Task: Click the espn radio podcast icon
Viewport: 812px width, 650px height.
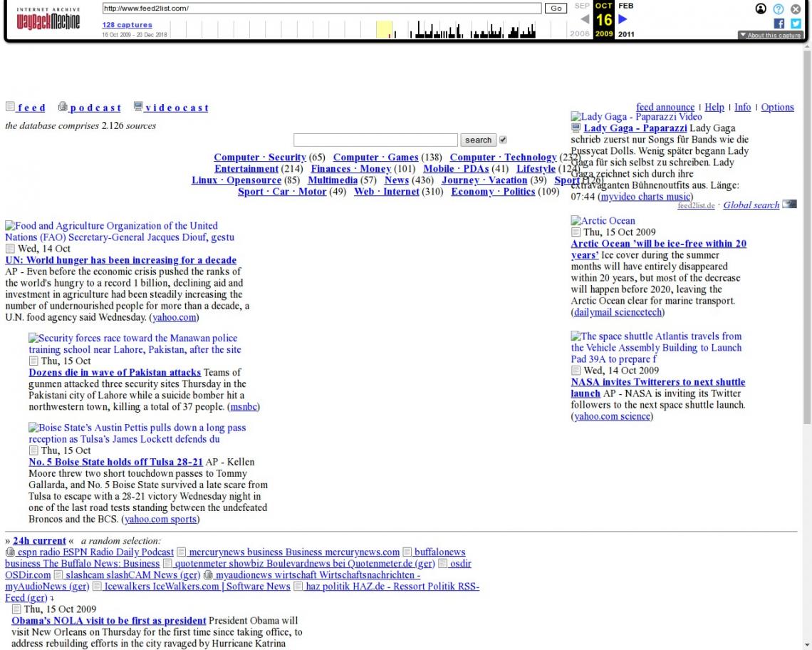Action: coord(10,552)
